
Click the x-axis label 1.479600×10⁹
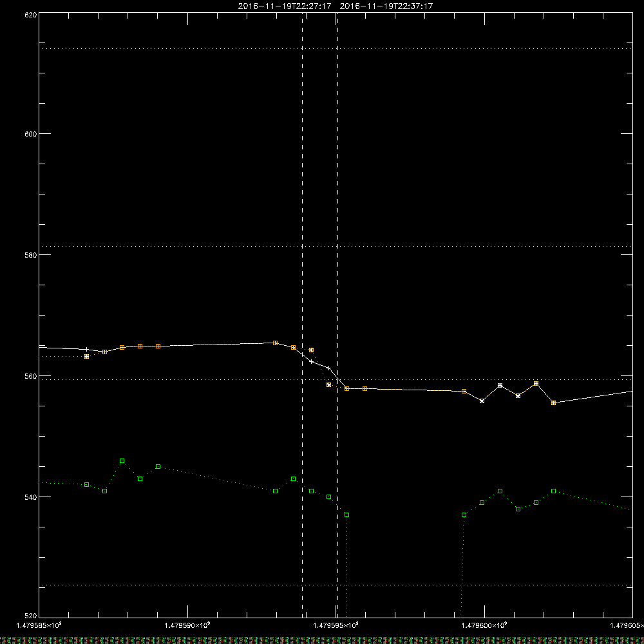(484, 625)
